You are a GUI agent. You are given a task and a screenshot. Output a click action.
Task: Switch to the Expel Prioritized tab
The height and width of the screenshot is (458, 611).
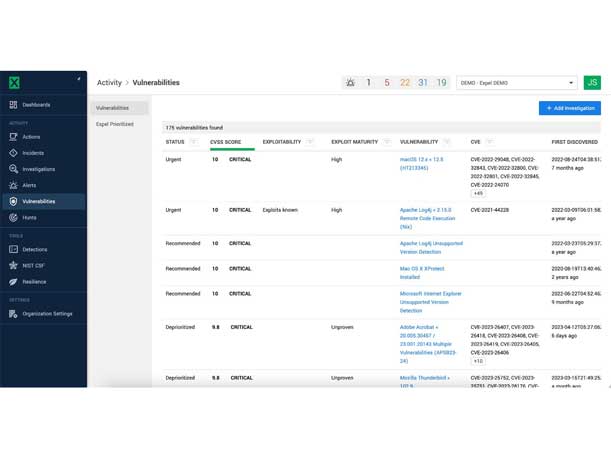115,124
